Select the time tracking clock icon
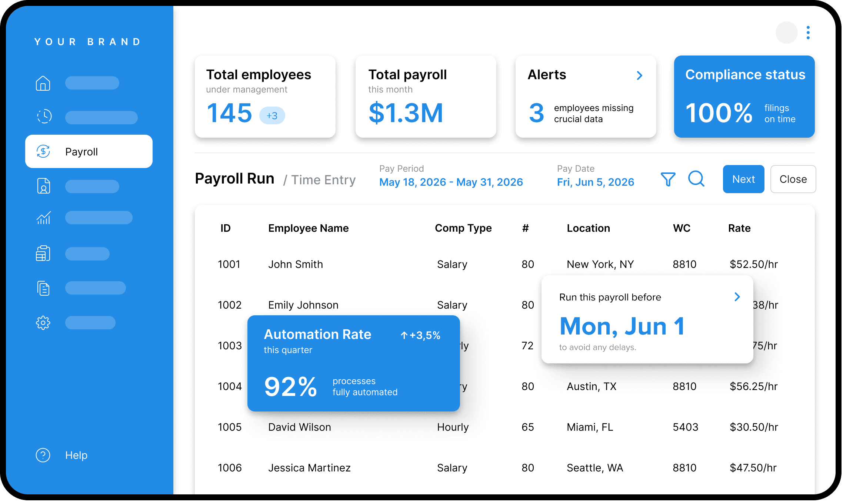863x504 pixels. point(44,115)
